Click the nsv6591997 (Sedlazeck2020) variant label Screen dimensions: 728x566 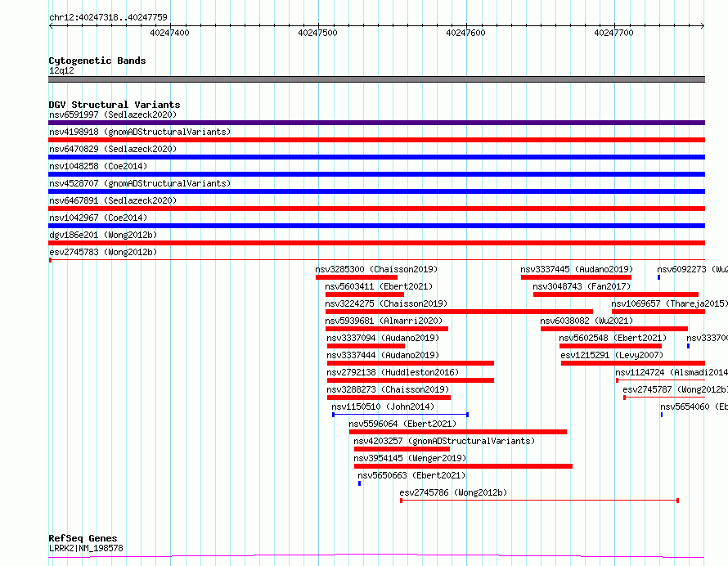pos(113,115)
